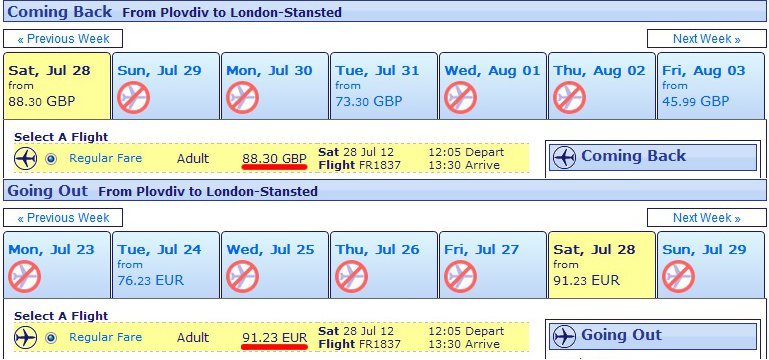
Task: Open the Tue, Jul 24 tab at 76.23 EUR
Action: [166, 265]
